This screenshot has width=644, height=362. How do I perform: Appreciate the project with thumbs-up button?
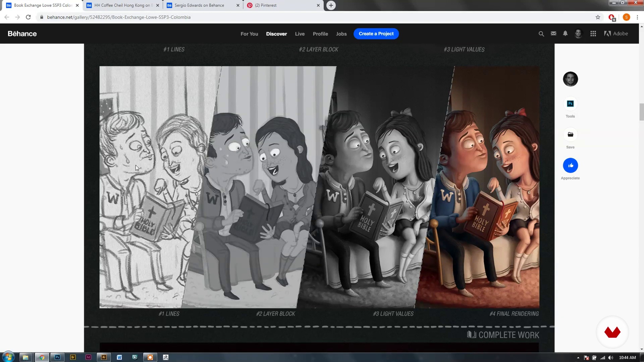pos(570,166)
